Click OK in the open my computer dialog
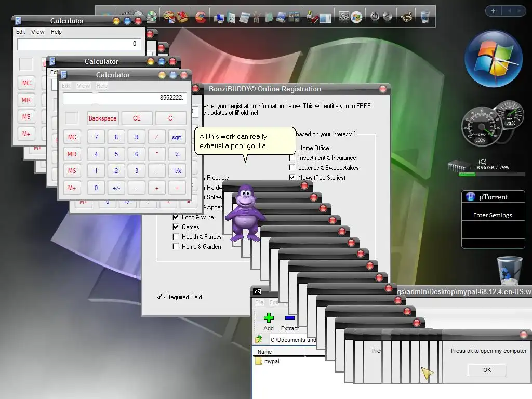 (487, 370)
